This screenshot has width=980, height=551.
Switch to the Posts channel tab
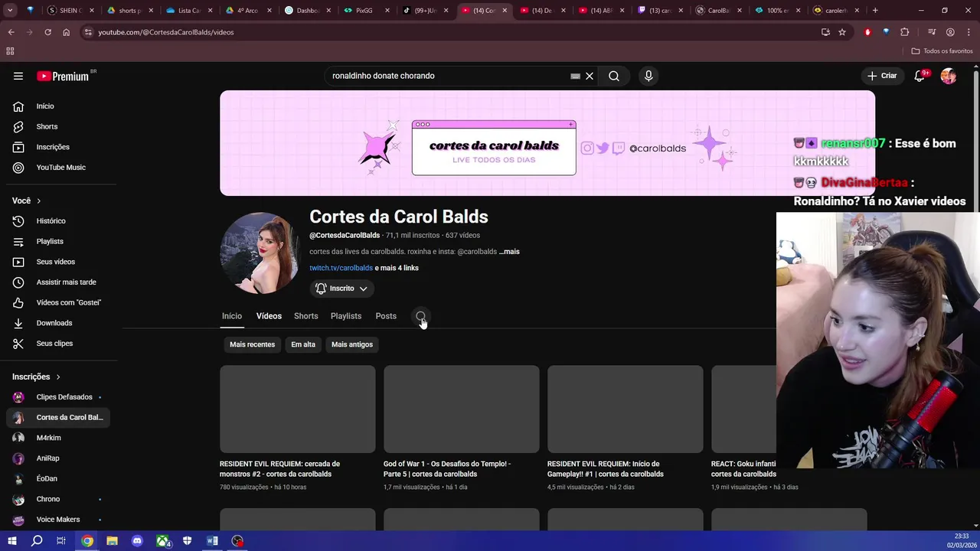[x=386, y=316]
